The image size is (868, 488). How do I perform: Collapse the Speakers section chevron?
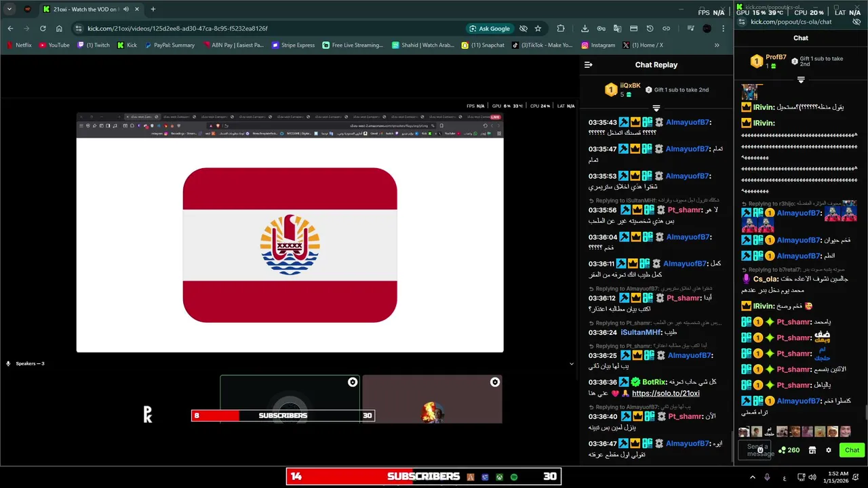(571, 364)
